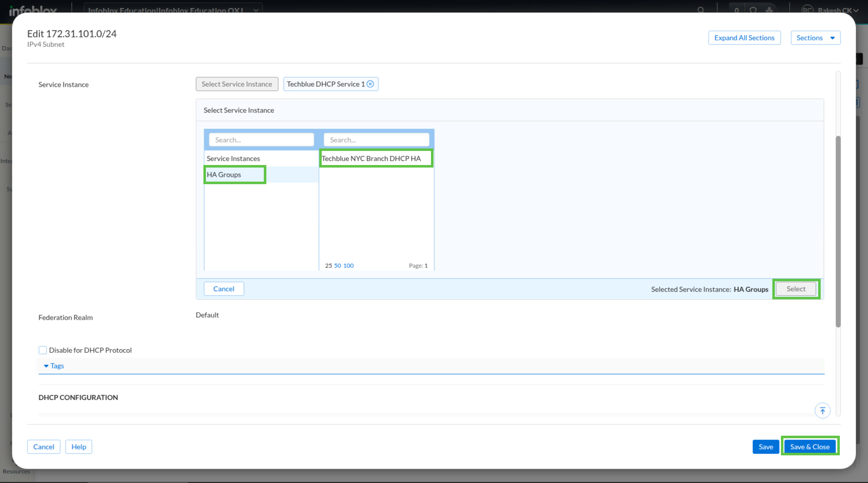
Task: Show 25 items per page
Action: pyautogui.click(x=329, y=265)
